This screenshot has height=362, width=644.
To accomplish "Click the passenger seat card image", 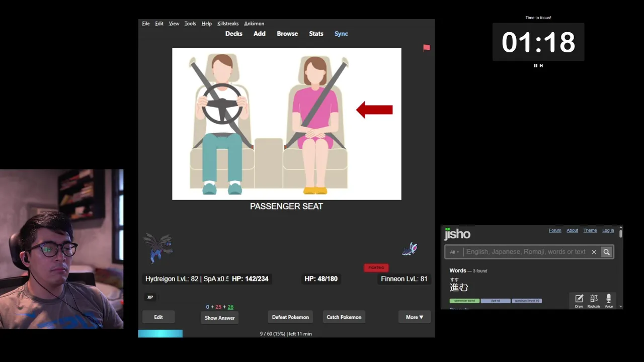I will [287, 124].
